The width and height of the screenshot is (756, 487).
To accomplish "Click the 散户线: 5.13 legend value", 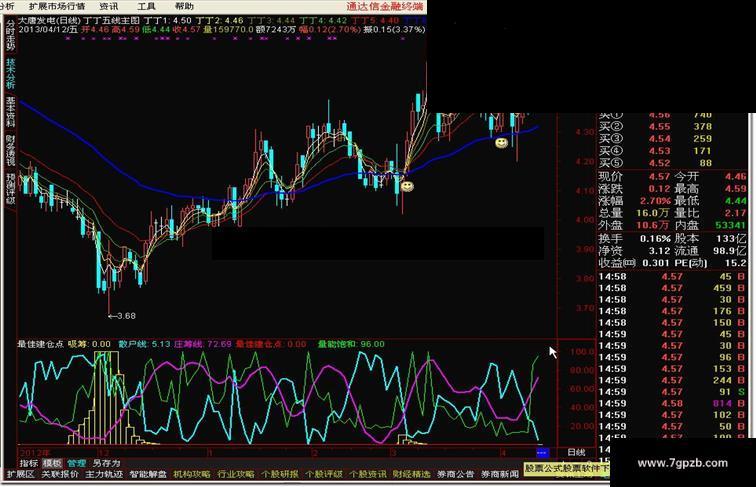I will tap(145, 344).
